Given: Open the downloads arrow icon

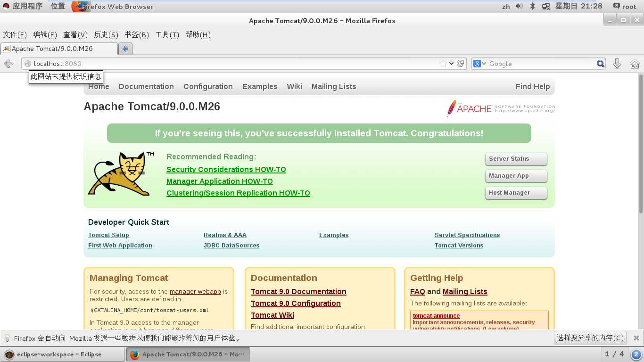Looking at the screenshot, I should point(617,64).
